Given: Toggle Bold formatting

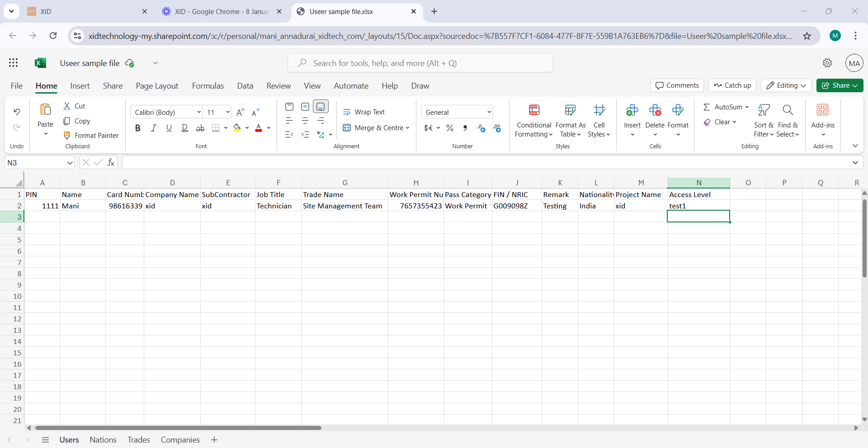Looking at the screenshot, I should point(138,128).
